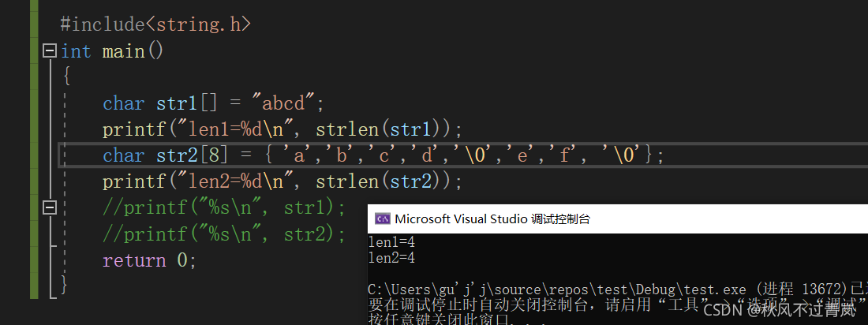Click the printf len2 statement

pyautogui.click(x=282, y=181)
